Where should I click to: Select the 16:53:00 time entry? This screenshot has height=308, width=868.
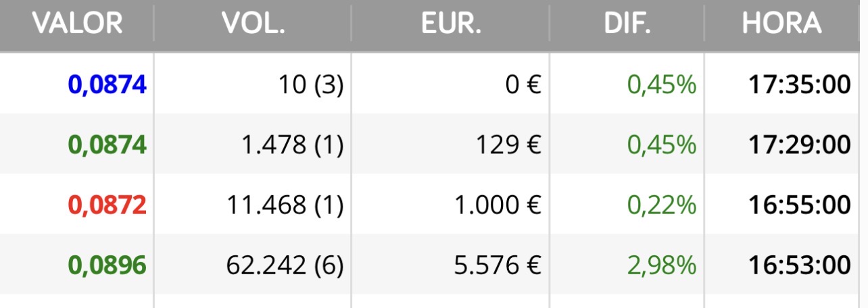coord(799,265)
